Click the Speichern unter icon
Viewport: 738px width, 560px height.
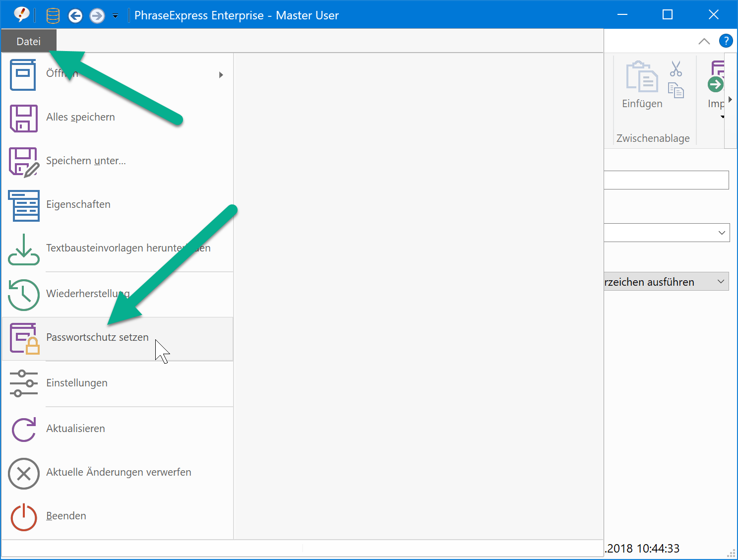pyautogui.click(x=24, y=162)
